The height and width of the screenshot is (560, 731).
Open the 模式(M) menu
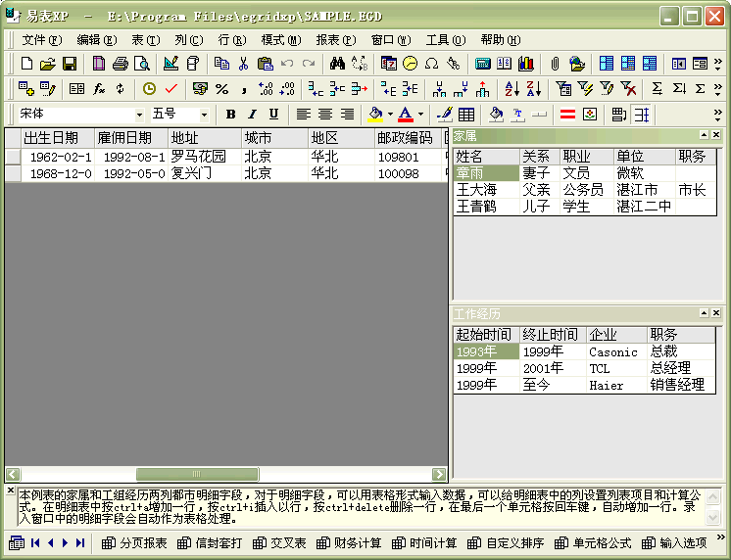281,40
